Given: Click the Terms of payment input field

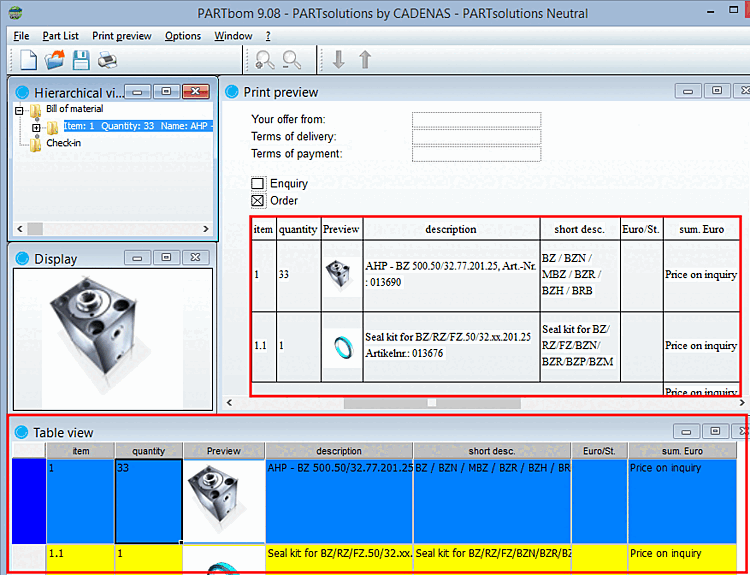Looking at the screenshot, I should tap(476, 154).
